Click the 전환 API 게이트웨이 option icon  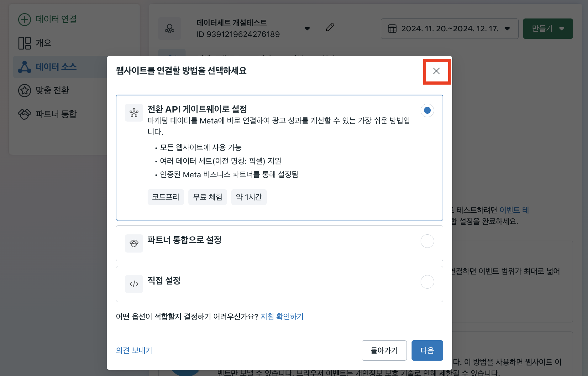coord(134,112)
